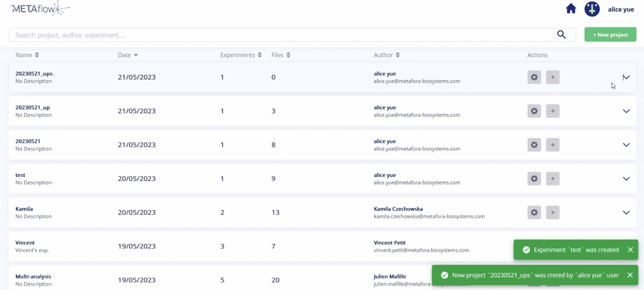Click the New project button
Screen dimensions: 644x290
point(610,35)
